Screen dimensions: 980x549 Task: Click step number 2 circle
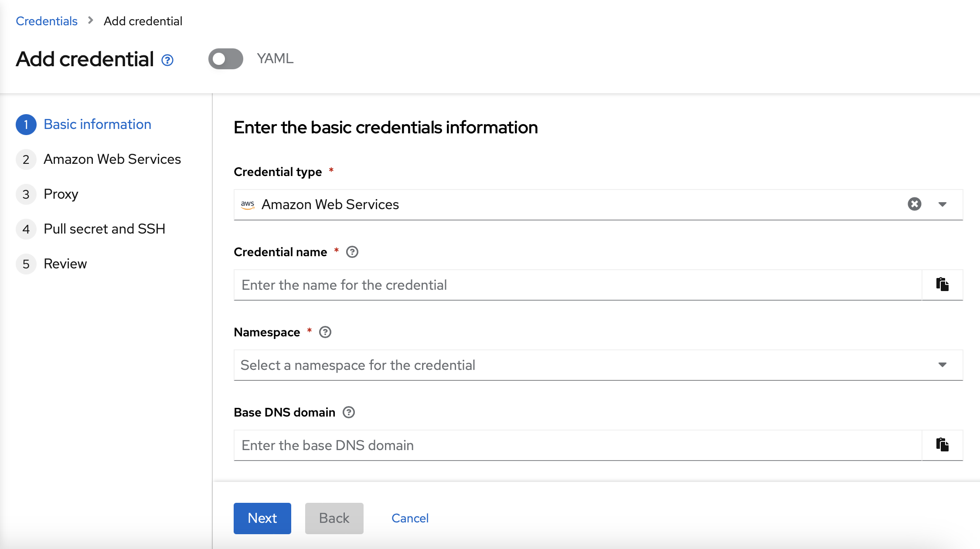pos(26,159)
